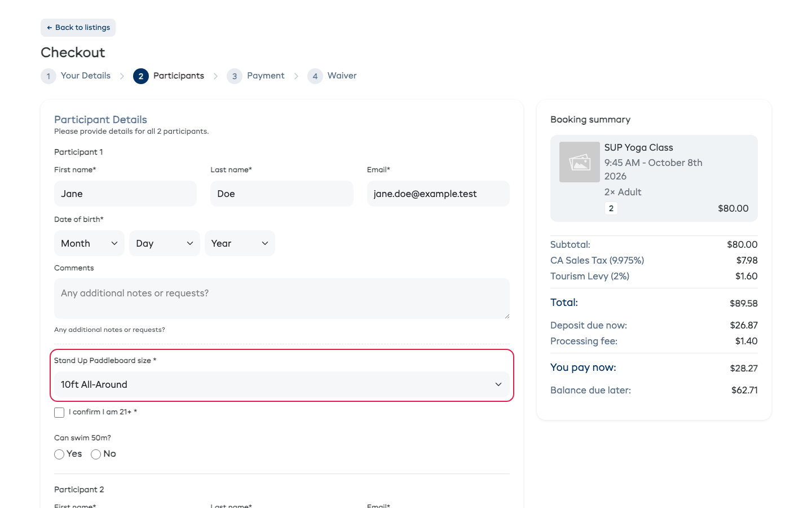Click the step 1 number circle
The width and height of the screenshot is (812, 508).
coord(48,76)
